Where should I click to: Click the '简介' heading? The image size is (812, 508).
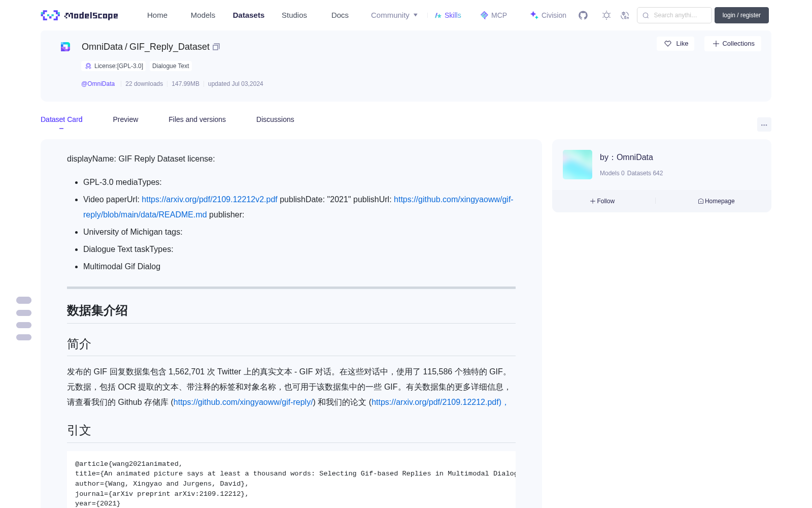79,344
